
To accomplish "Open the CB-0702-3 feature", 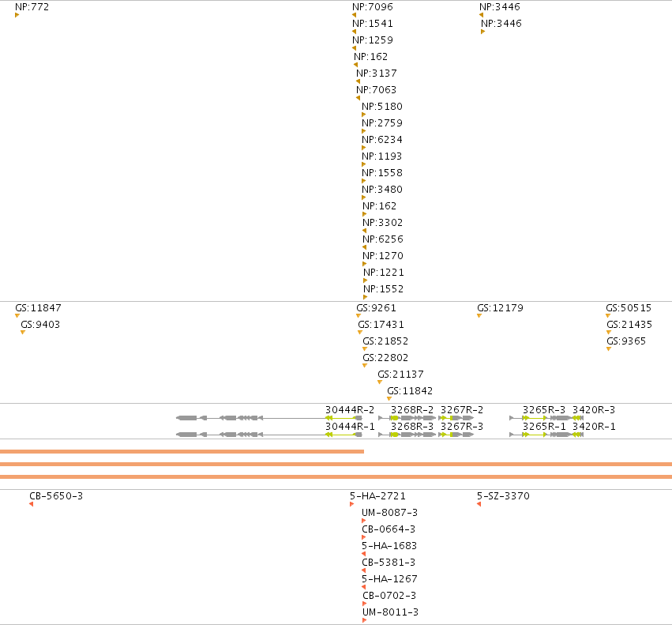I will coord(389,596).
